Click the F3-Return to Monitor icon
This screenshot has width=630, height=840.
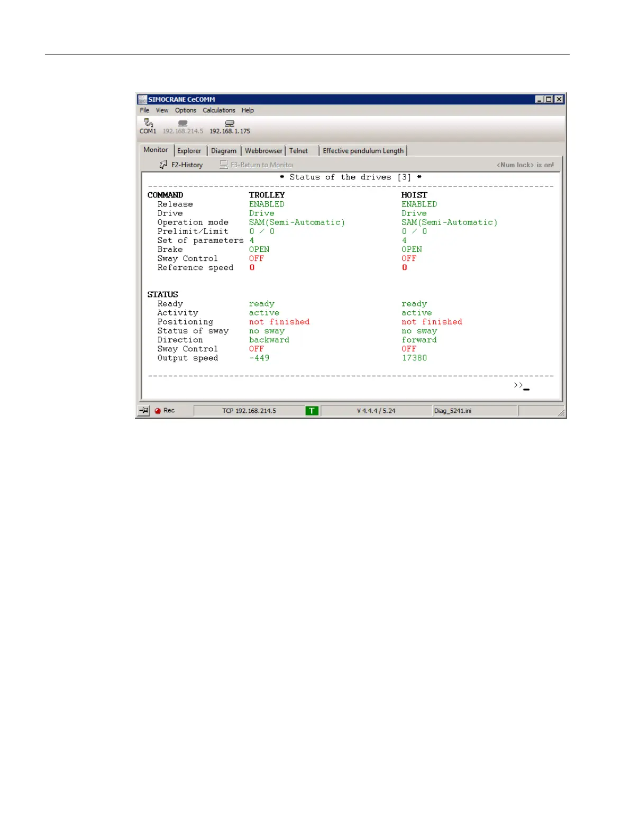tap(224, 165)
